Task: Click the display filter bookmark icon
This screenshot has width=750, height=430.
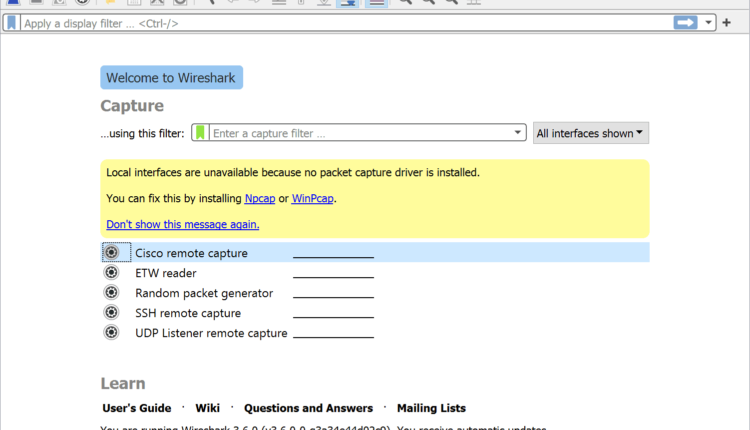Action: pyautogui.click(x=11, y=23)
